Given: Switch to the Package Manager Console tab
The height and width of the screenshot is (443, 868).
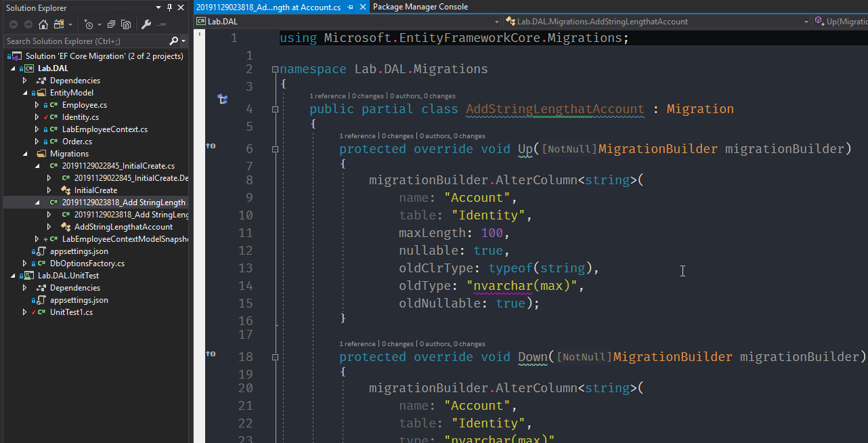Looking at the screenshot, I should point(420,7).
